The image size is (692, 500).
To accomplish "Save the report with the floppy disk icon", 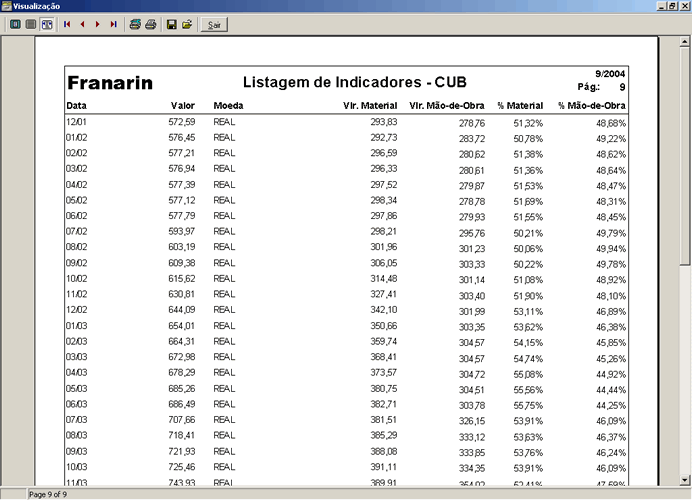I will (172, 24).
